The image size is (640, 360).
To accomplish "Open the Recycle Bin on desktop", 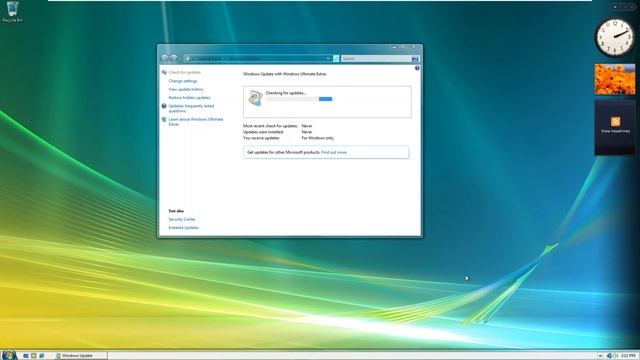I will (x=12, y=11).
